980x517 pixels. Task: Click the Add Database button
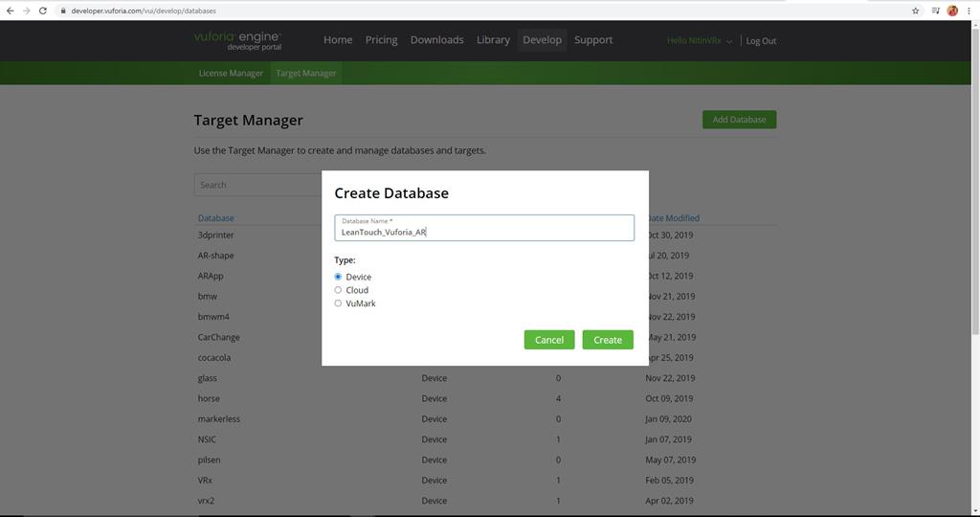click(740, 120)
